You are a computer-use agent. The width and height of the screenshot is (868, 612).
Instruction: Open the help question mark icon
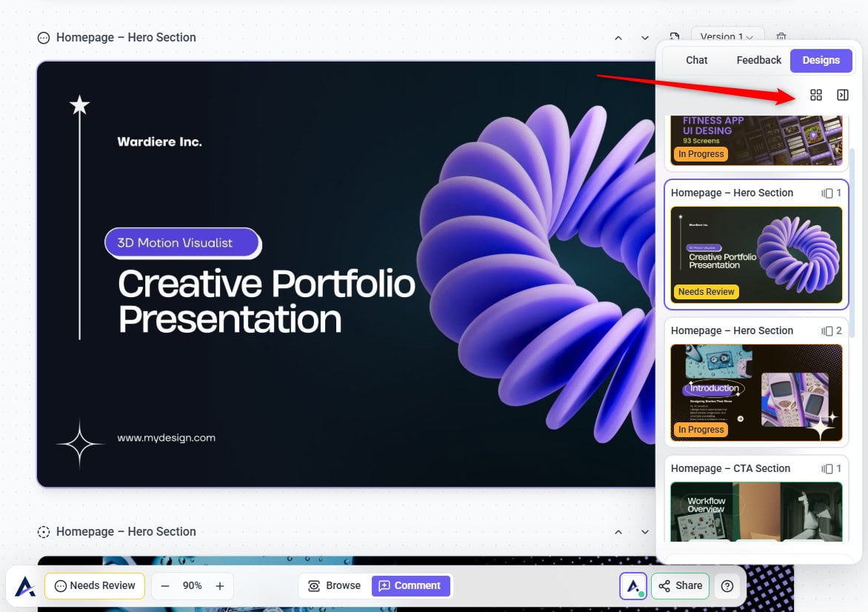[727, 585]
